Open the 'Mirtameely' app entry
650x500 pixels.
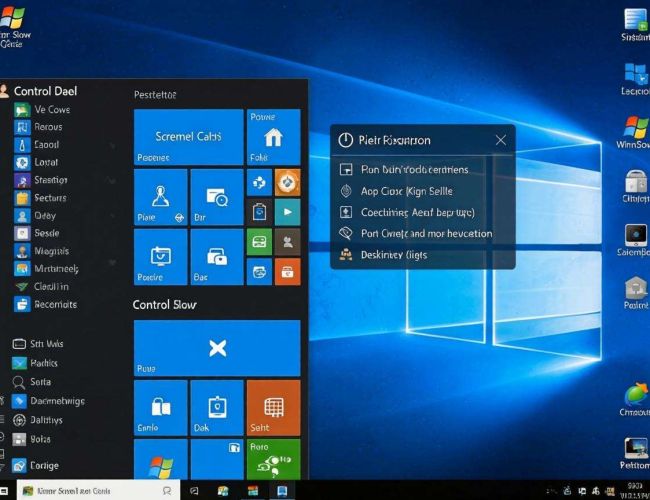(x=46, y=269)
